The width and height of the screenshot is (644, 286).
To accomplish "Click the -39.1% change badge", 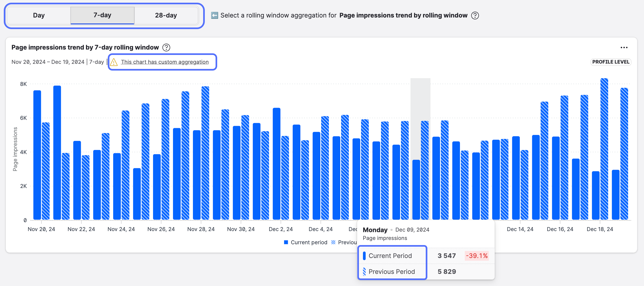I will coord(477,256).
